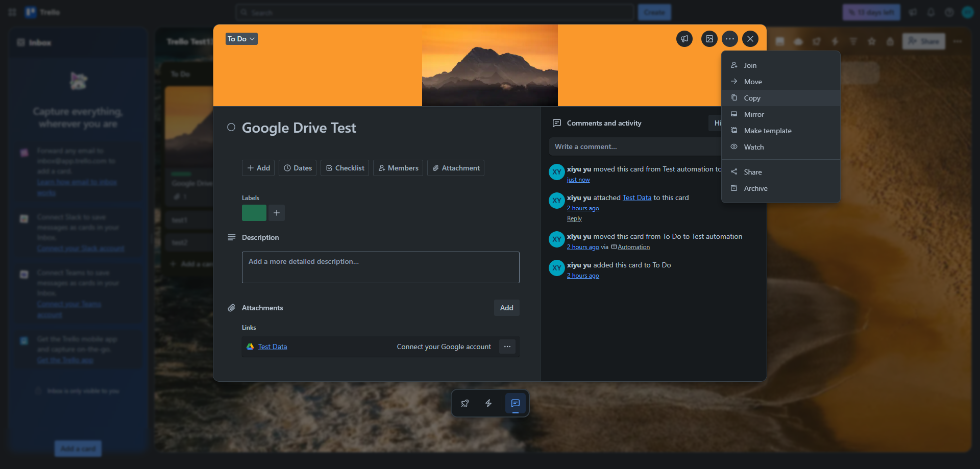Open '2 hours ago' under added card activity
The height and width of the screenshot is (469, 980).
pos(583,276)
